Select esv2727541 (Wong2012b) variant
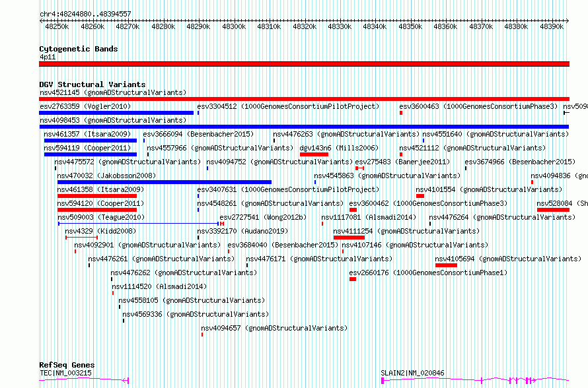Viewport: 588px width, 388px height. 263,217
